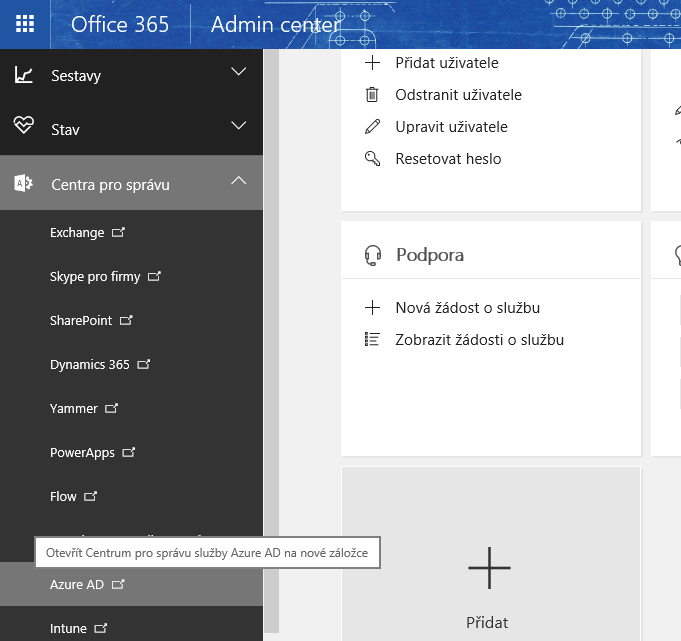
Task: Click external link icon beside Dynamics 365
Action: coord(144,364)
